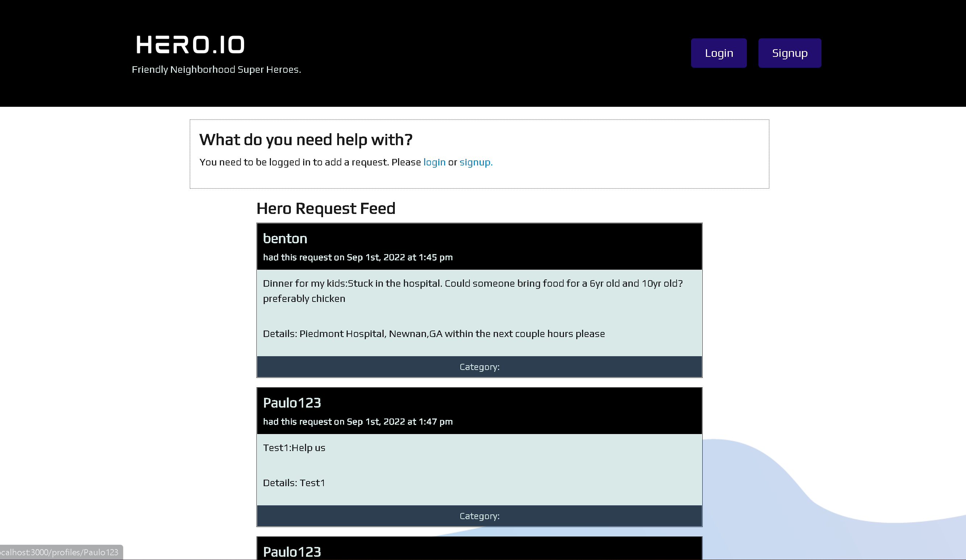Open Paulo123 profile in Test1 card
This screenshot has width=966, height=560.
292,403
